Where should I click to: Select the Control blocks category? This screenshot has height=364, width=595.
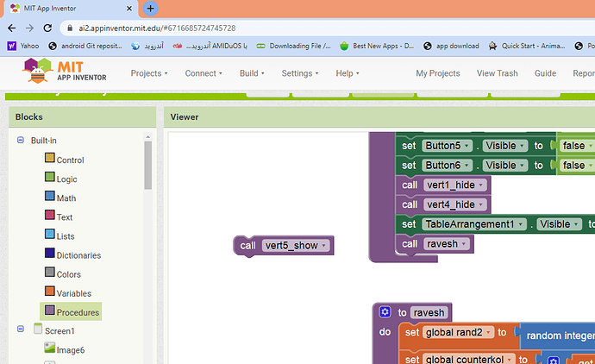[69, 160]
